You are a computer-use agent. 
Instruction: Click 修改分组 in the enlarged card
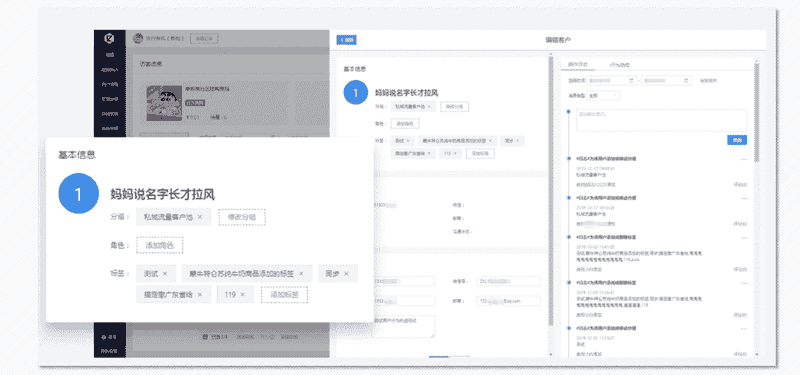tap(242, 217)
